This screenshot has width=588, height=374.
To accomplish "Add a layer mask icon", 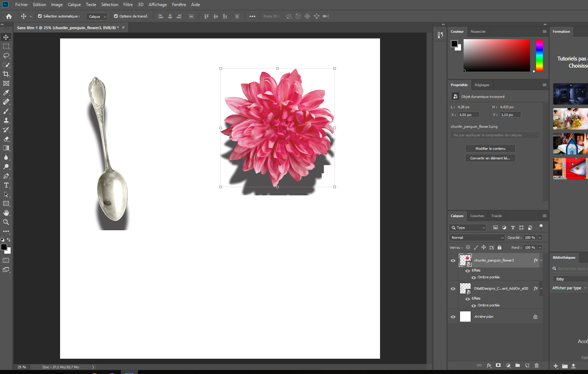I will (498, 365).
